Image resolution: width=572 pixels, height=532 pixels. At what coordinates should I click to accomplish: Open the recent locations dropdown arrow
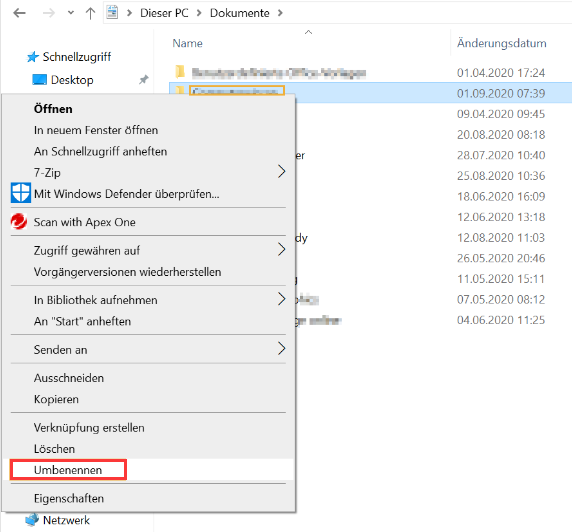[x=71, y=13]
